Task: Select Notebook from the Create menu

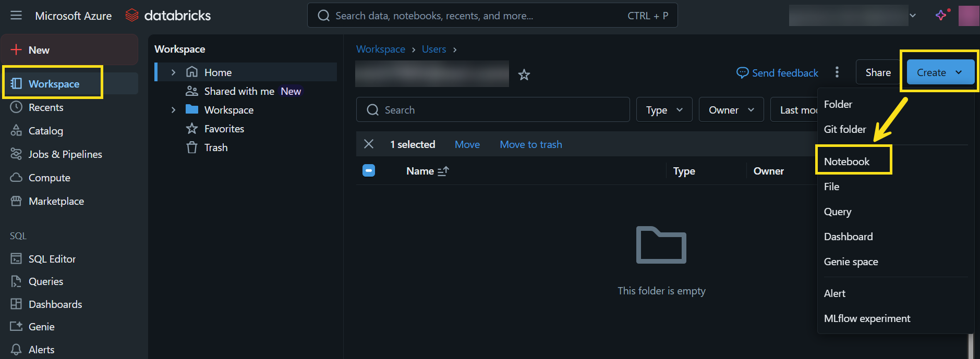Action: point(846,162)
